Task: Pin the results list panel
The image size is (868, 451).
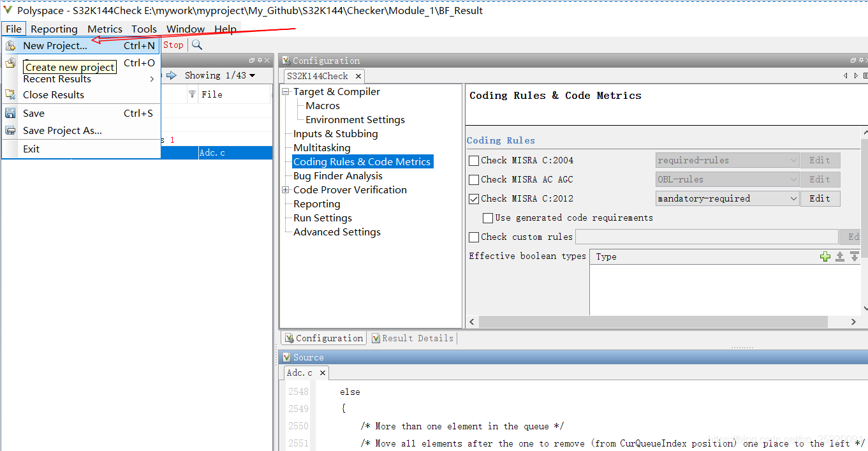Action: pyautogui.click(x=260, y=61)
